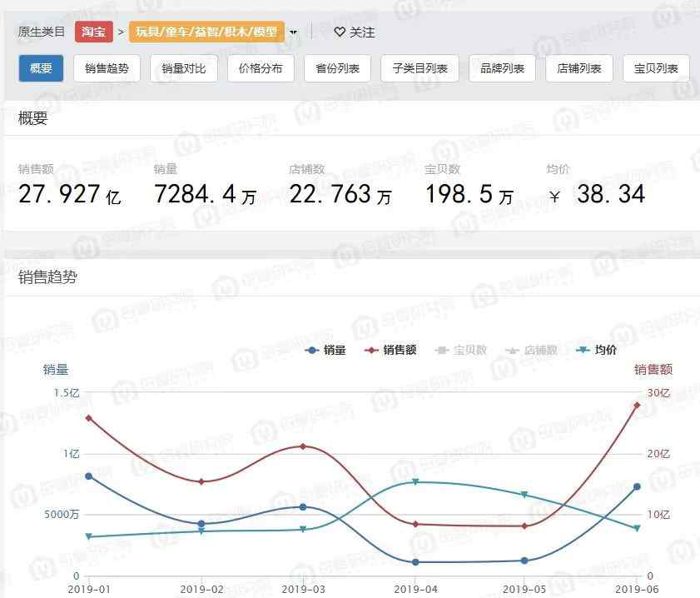The width and height of the screenshot is (700, 598).
Task: Click the 198.5 万 item count value
Action: click(x=469, y=194)
